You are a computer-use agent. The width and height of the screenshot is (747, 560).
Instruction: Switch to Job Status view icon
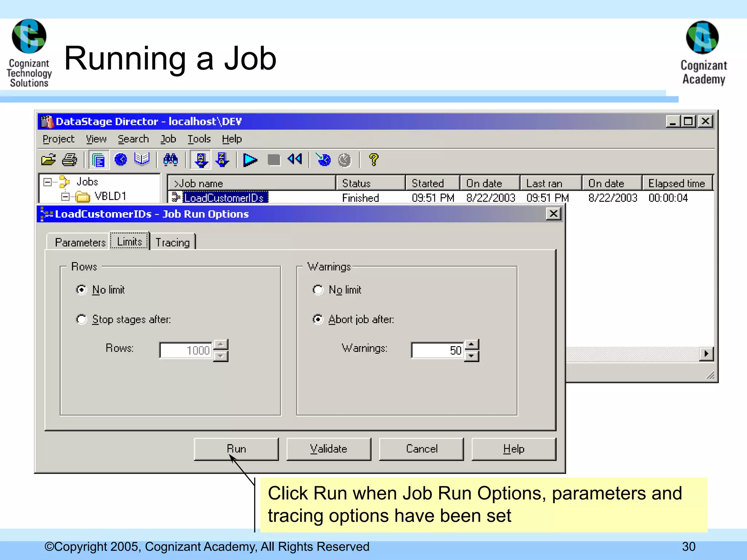98,160
